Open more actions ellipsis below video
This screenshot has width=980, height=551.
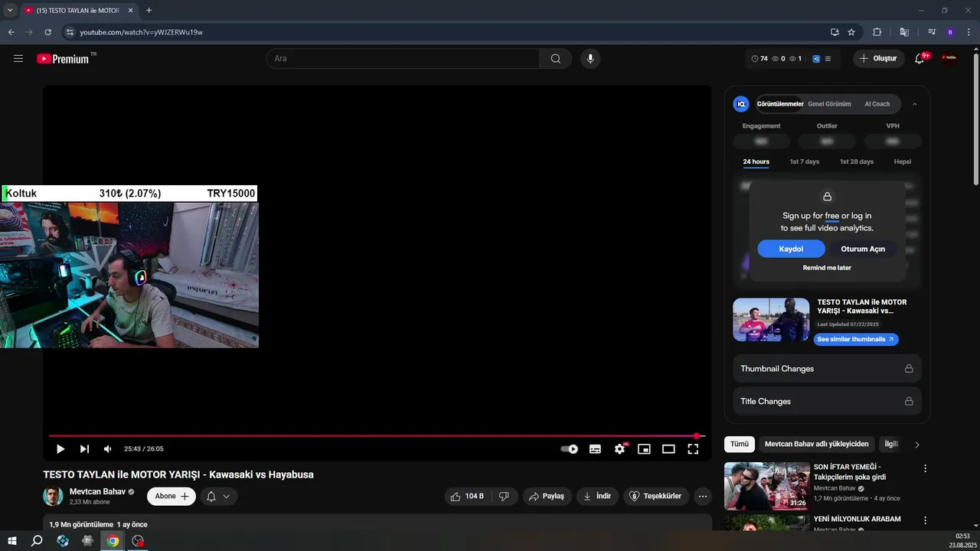coord(703,496)
